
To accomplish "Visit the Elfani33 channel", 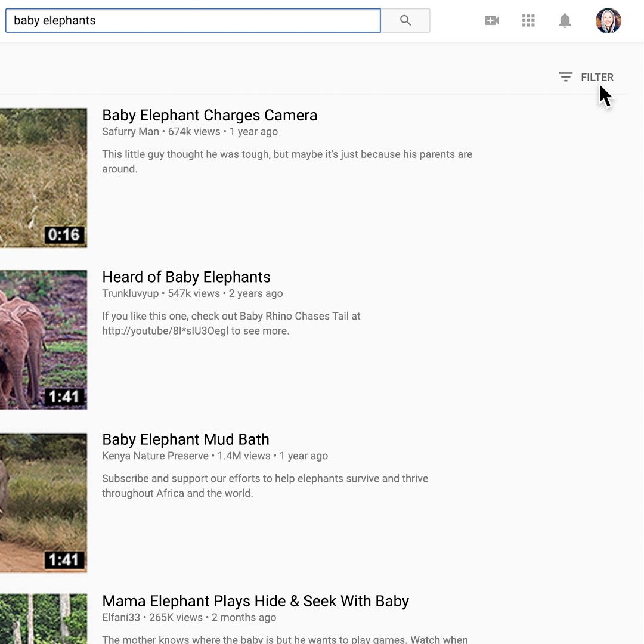I will [x=121, y=618].
